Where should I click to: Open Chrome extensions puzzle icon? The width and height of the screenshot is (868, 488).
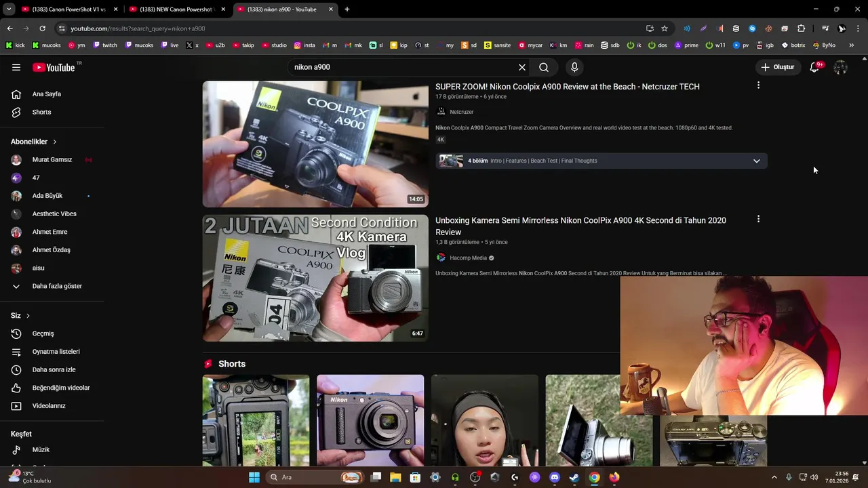pos(801,28)
